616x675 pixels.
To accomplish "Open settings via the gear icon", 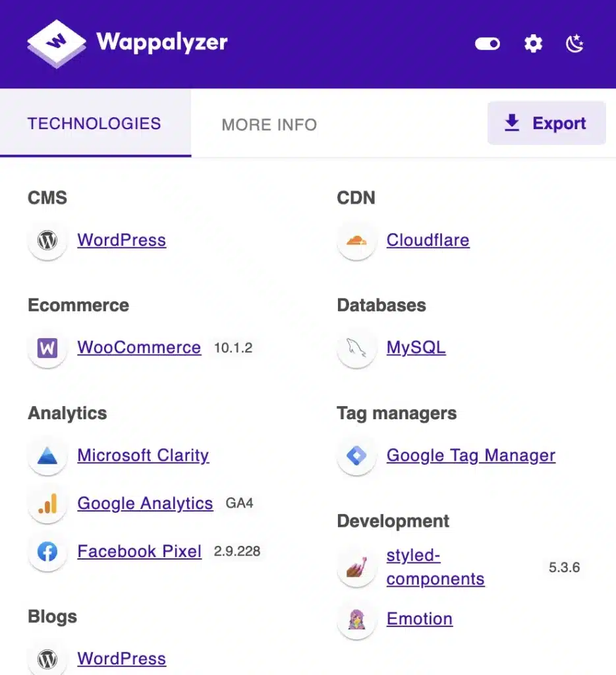I will 532,44.
